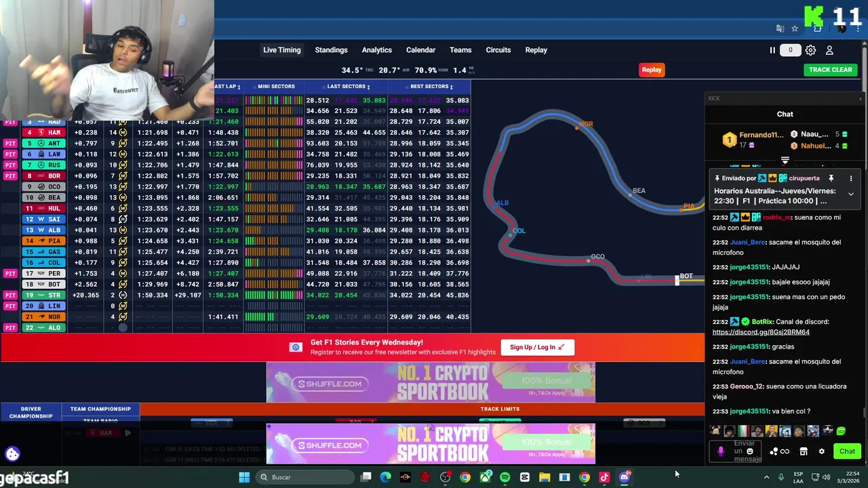Expand the pinned message chevron
Screen dimensions: 868x488
851,194
